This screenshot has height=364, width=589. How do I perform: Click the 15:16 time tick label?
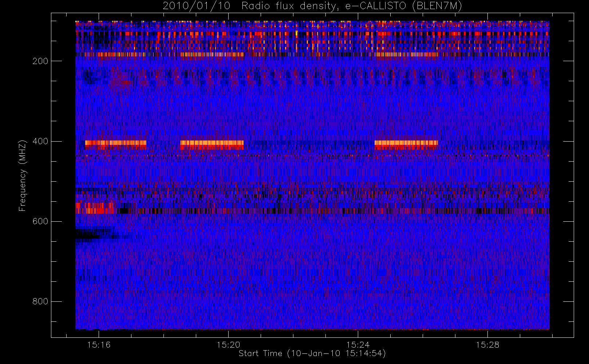(x=99, y=345)
